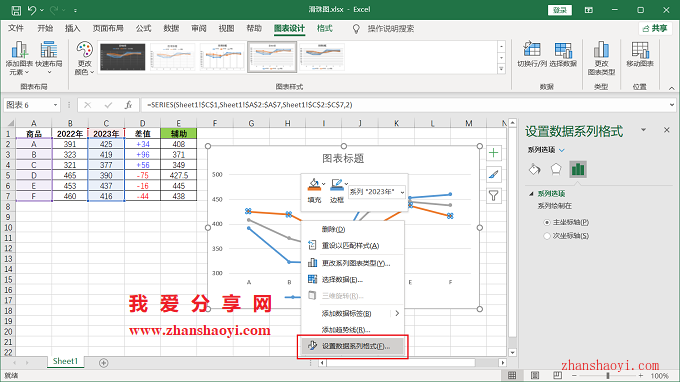
Task: Expand the chart styles gallery More arrow
Action: pos(501,69)
